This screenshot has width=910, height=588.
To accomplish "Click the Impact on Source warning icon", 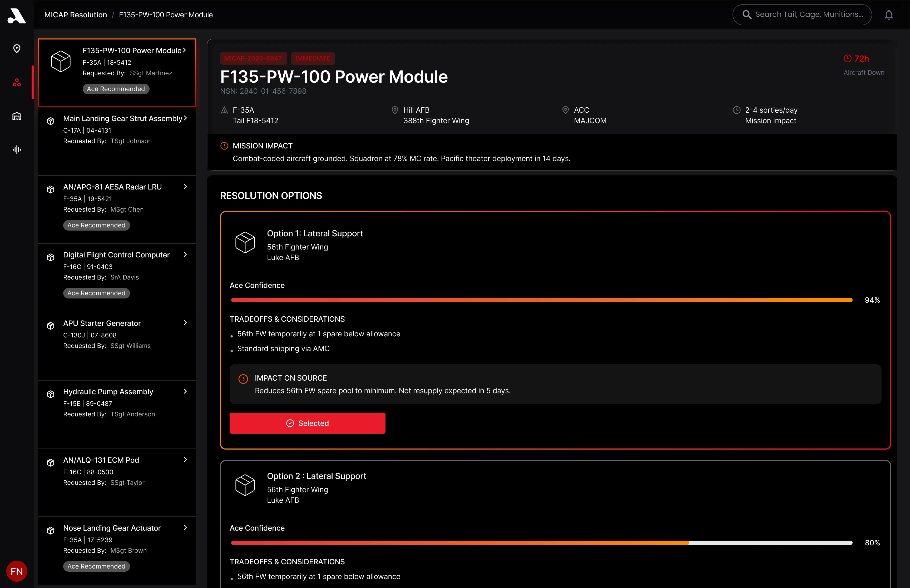I will pyautogui.click(x=243, y=379).
